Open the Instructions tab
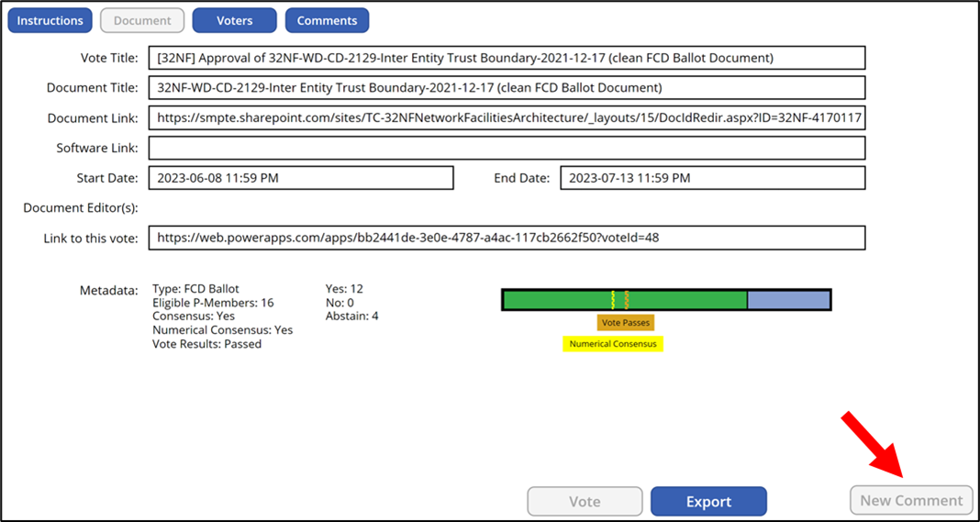The image size is (980, 522). [x=50, y=20]
